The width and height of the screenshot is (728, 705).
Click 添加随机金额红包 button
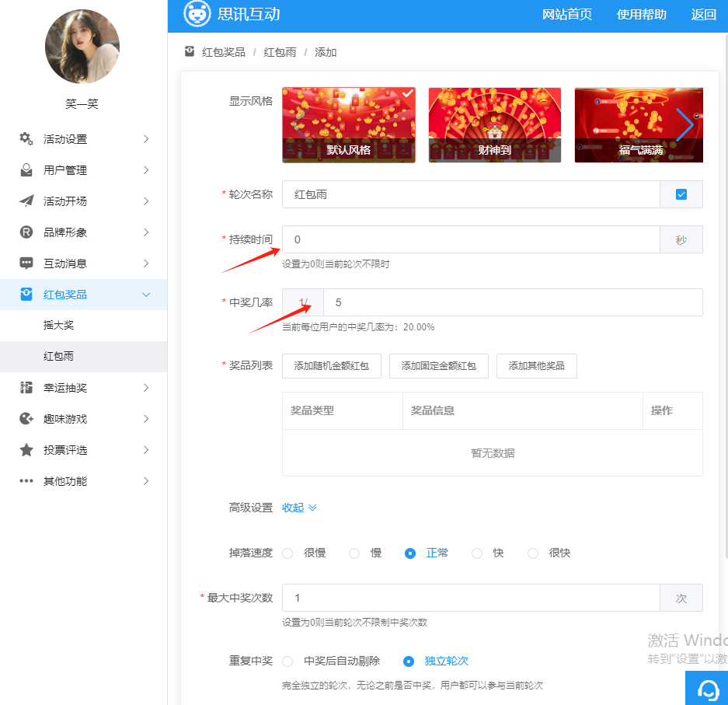coord(332,366)
